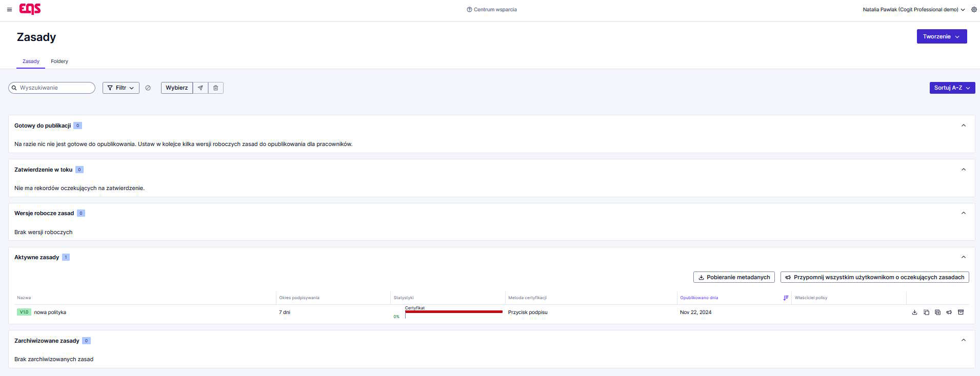Open the Sortuj A-Z dropdown
Image resolution: width=980 pixels, height=376 pixels.
click(952, 88)
